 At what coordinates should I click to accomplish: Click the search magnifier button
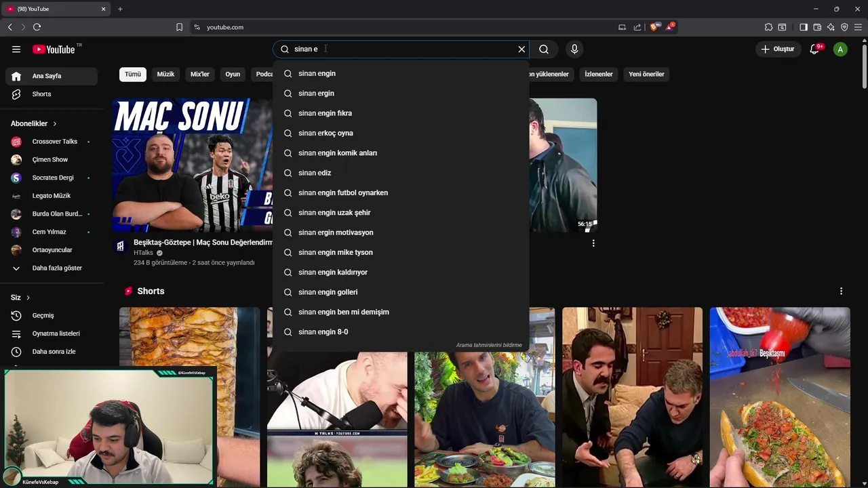pos(544,49)
